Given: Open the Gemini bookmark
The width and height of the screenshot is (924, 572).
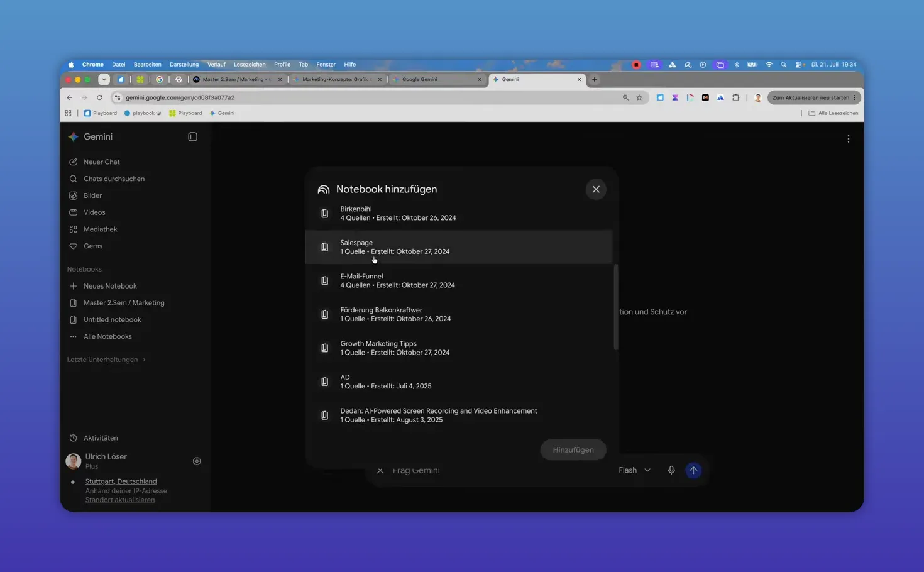Looking at the screenshot, I should (222, 113).
